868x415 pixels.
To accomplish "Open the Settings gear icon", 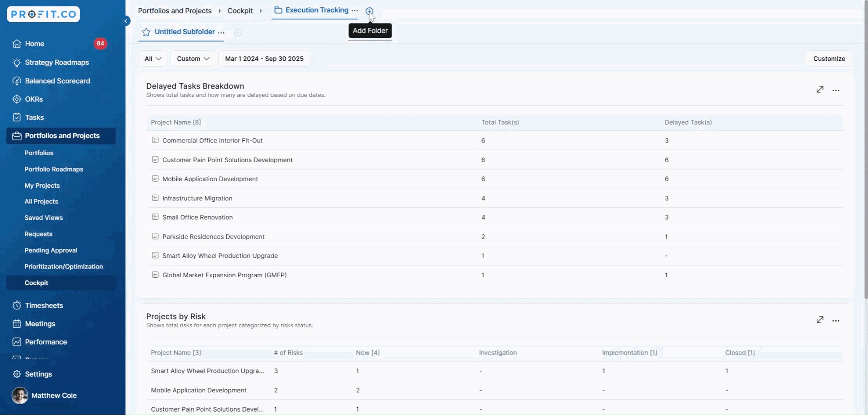I will (x=16, y=374).
